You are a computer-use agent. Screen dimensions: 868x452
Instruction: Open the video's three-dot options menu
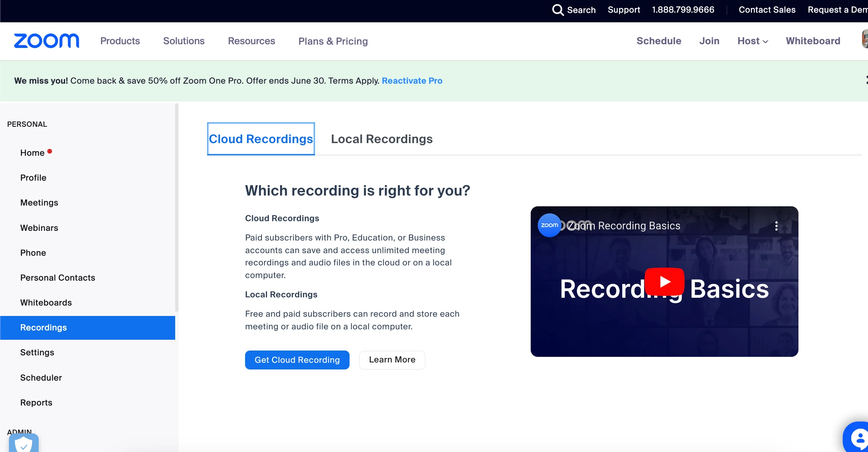776,226
